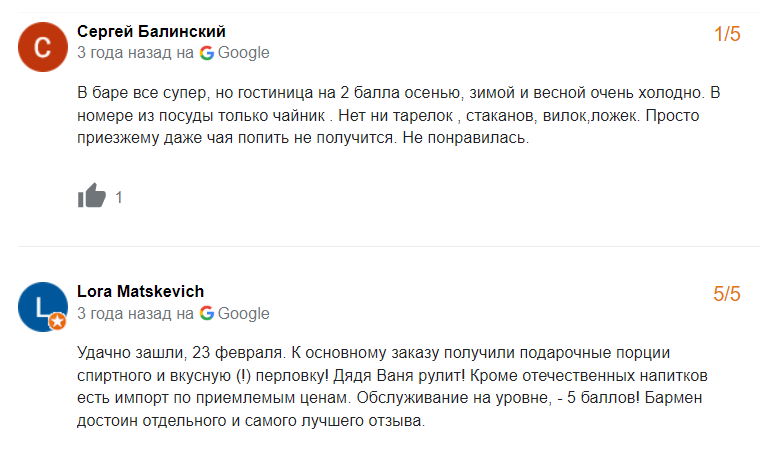760x453 pixels.
Task: Click the orange star badge on Lora's avatar
Action: (x=58, y=322)
